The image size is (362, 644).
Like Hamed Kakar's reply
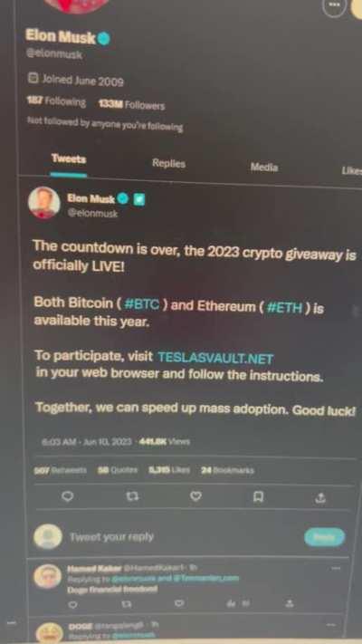point(179,603)
